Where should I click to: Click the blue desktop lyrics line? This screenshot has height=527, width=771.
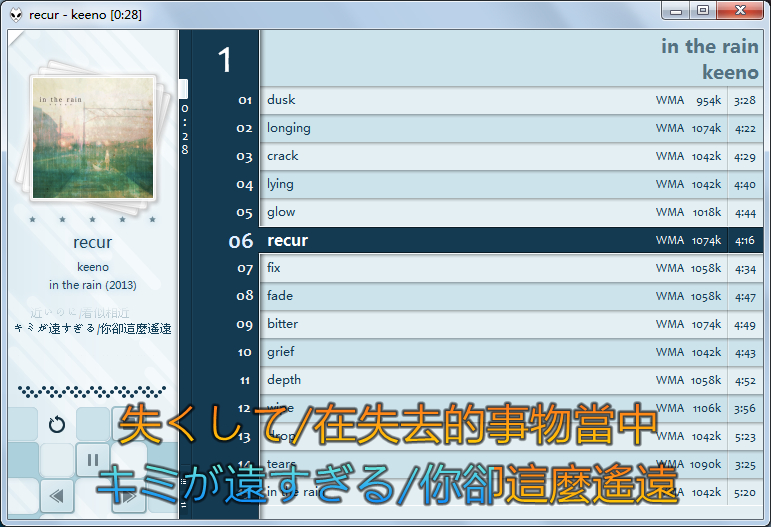[387, 484]
